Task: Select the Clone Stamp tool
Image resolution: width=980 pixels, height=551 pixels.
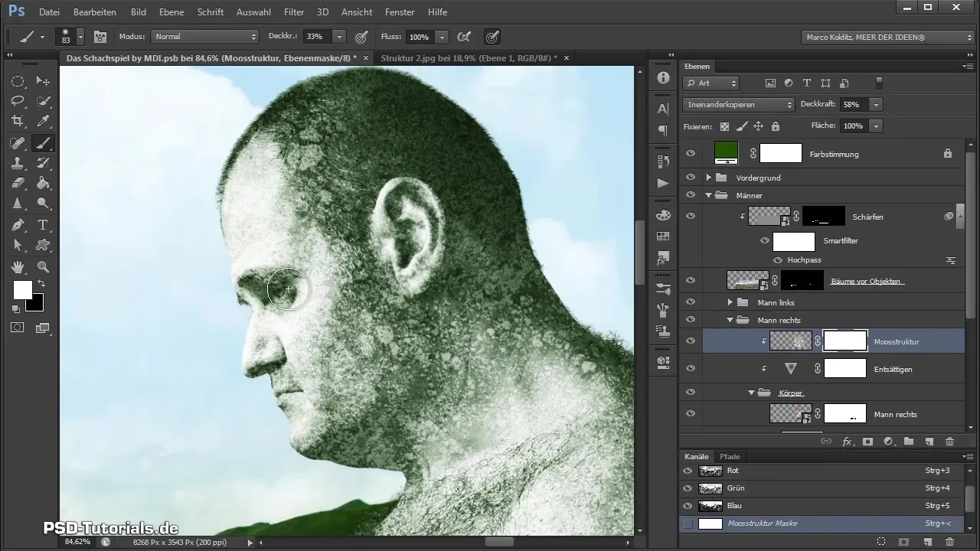Action: click(x=18, y=163)
